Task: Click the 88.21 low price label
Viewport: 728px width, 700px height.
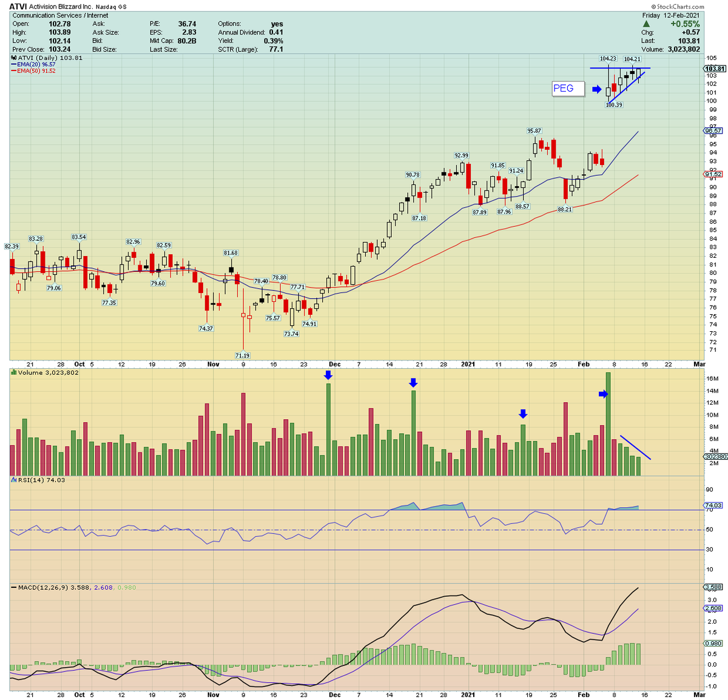Action: 565,209
